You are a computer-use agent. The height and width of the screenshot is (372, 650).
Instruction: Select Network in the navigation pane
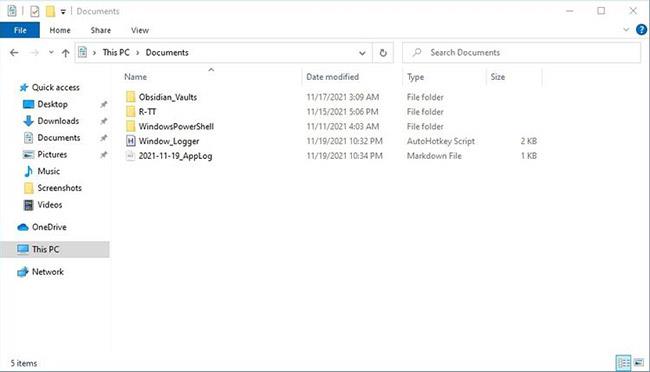tap(48, 272)
